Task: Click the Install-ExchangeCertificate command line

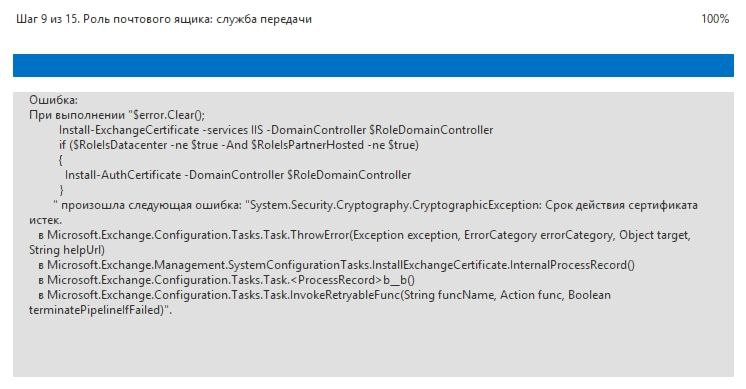Action: (276, 130)
